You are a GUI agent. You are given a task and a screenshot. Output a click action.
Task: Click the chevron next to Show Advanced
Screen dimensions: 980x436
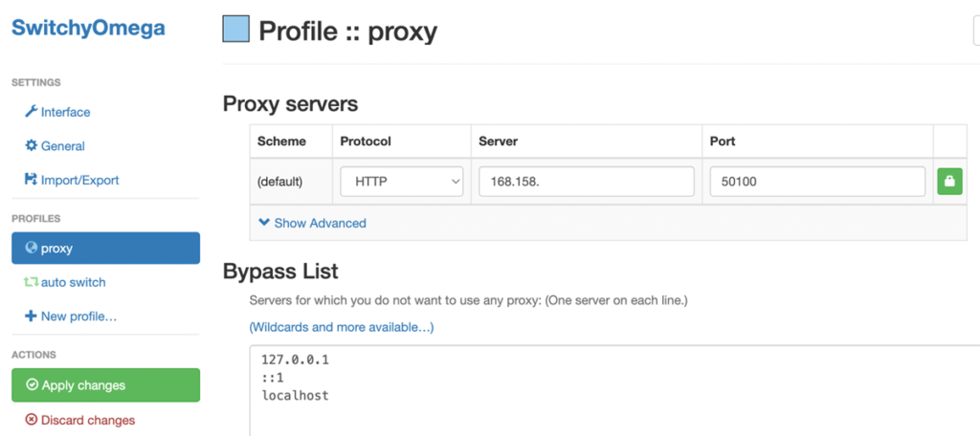(x=264, y=223)
